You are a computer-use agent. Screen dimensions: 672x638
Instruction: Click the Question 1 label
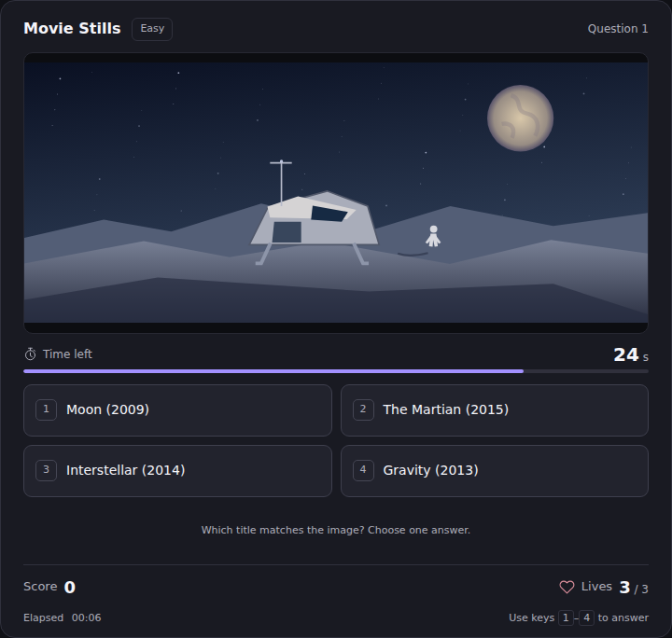tap(618, 29)
